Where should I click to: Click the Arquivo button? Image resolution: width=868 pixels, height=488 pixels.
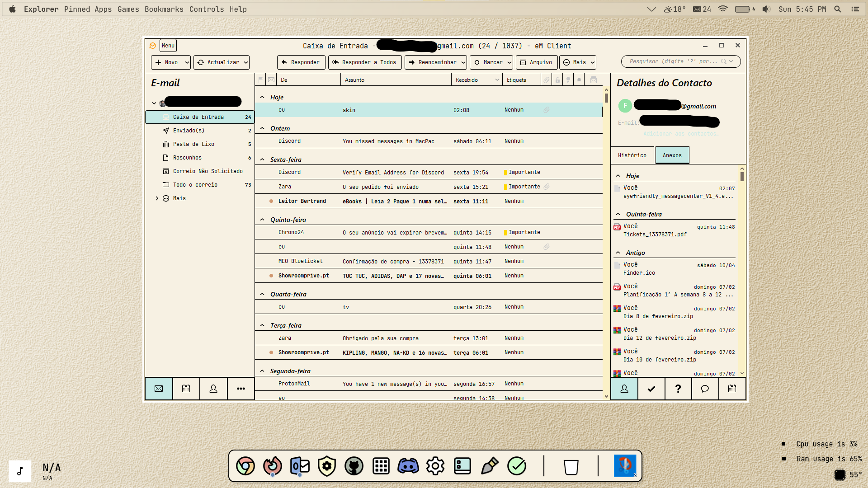point(536,62)
